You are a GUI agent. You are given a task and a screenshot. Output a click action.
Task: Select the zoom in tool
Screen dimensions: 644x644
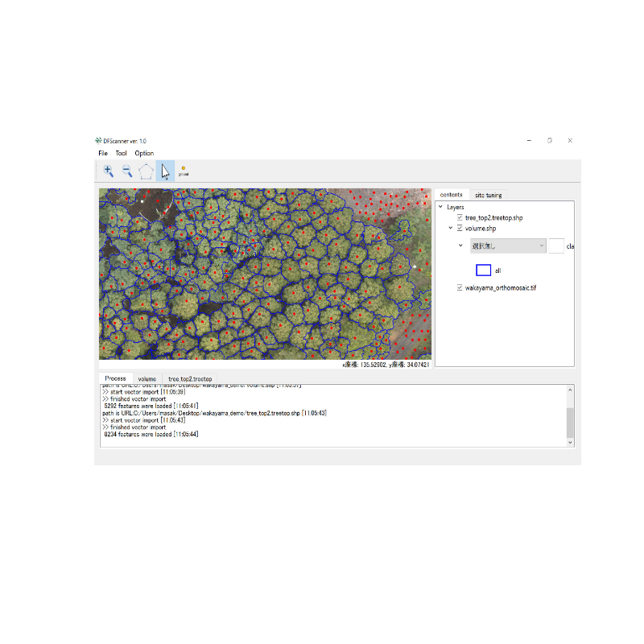pos(109,171)
